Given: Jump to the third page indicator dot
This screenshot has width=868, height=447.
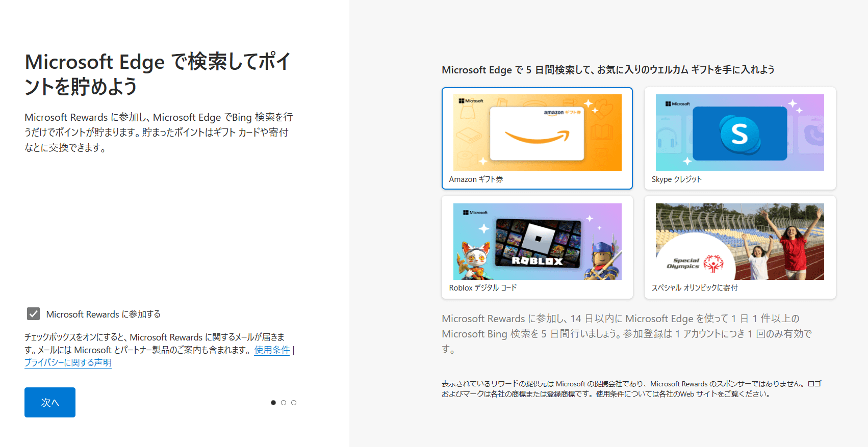Looking at the screenshot, I should click(x=294, y=403).
